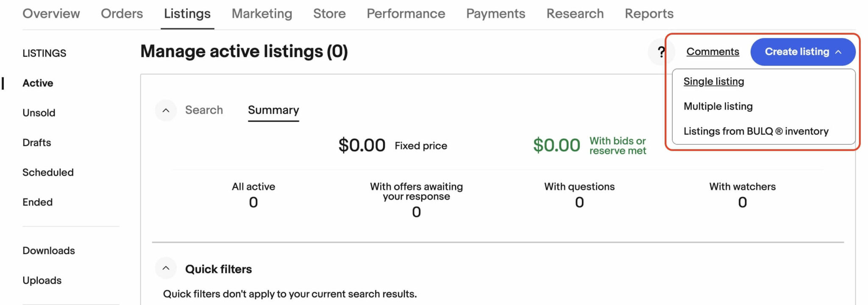
Task: Open the Orders navigation tab
Action: click(x=122, y=14)
